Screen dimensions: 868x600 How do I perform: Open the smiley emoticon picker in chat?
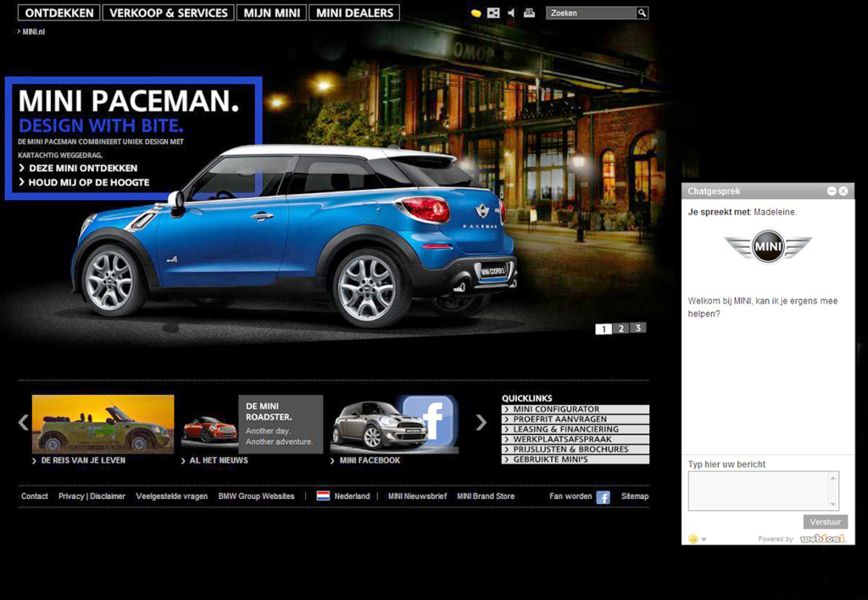(693, 539)
